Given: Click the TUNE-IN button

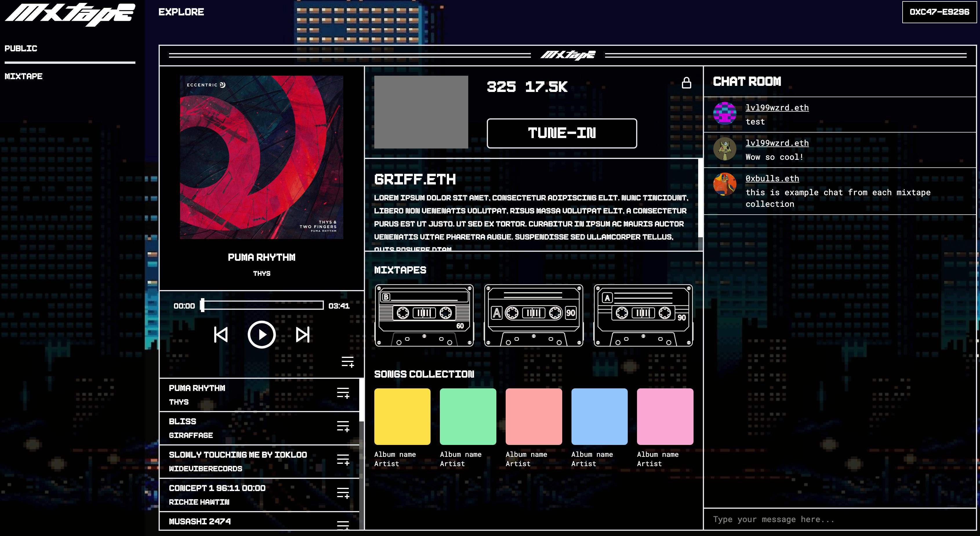Looking at the screenshot, I should coord(562,133).
